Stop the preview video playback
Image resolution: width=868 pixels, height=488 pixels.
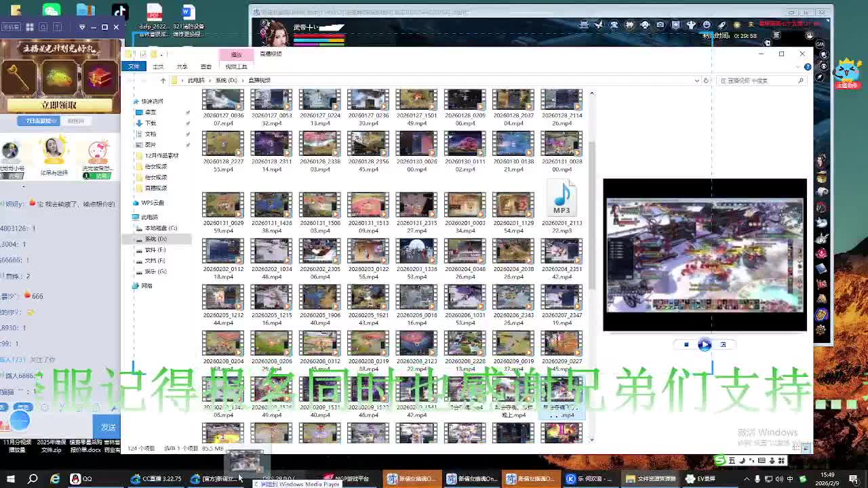coord(686,345)
